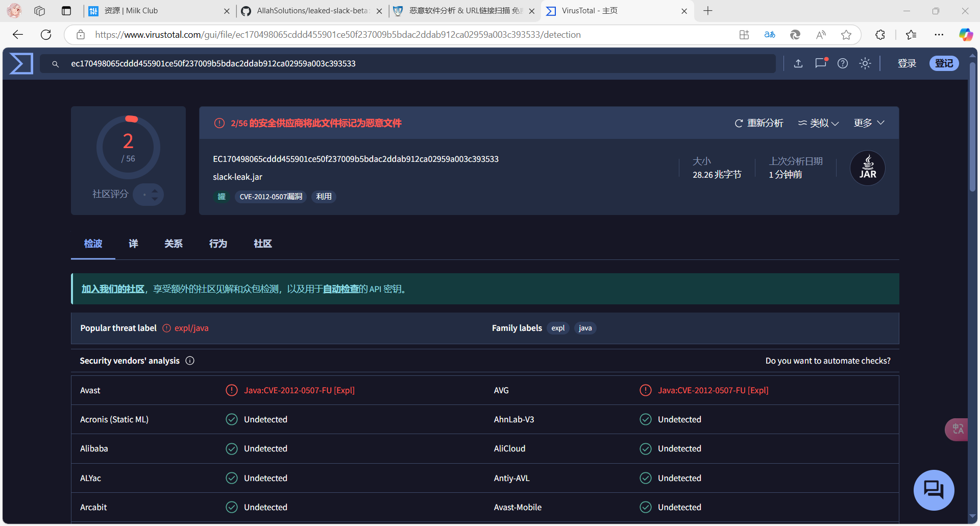Click the VirusTotal sigma logo

(21, 63)
